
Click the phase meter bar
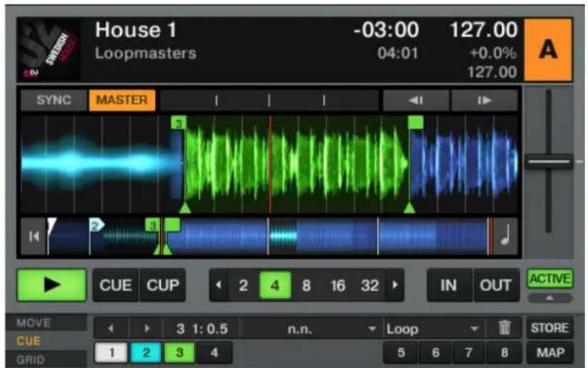(269, 100)
